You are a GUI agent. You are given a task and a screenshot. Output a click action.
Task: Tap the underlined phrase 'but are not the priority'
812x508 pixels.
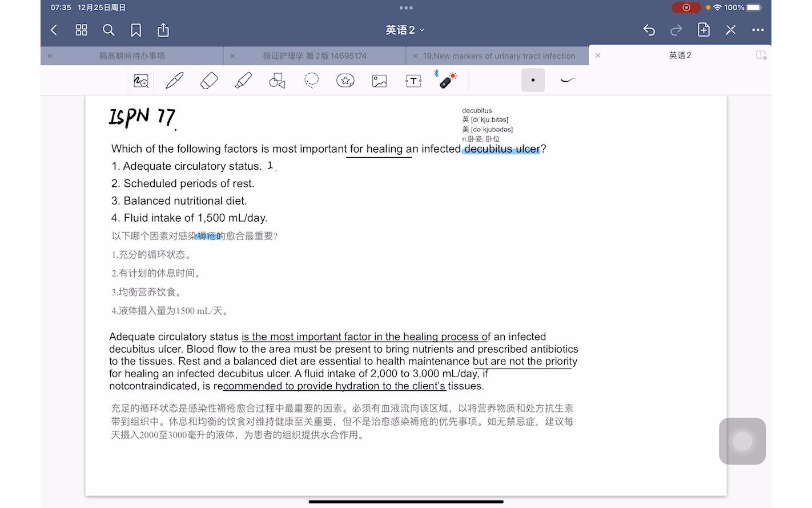pyautogui.click(x=525, y=361)
